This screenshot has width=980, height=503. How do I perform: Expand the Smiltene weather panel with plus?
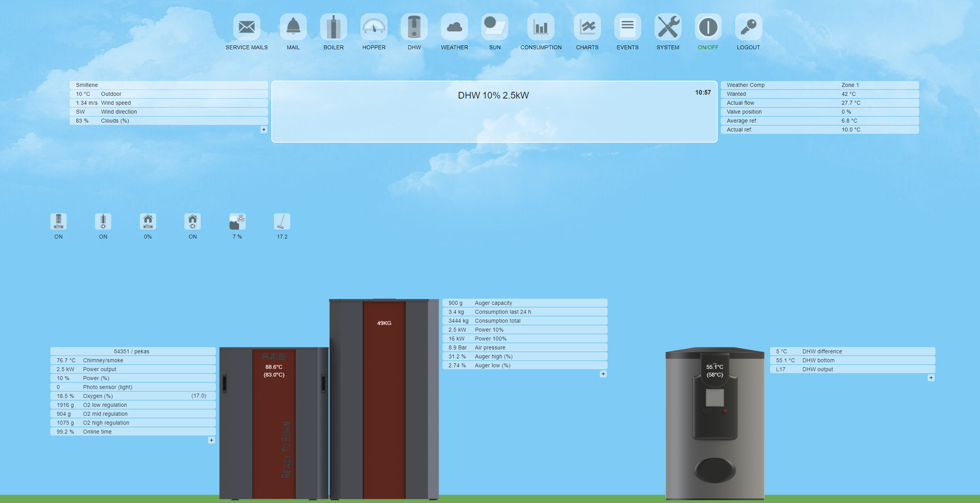tap(264, 130)
